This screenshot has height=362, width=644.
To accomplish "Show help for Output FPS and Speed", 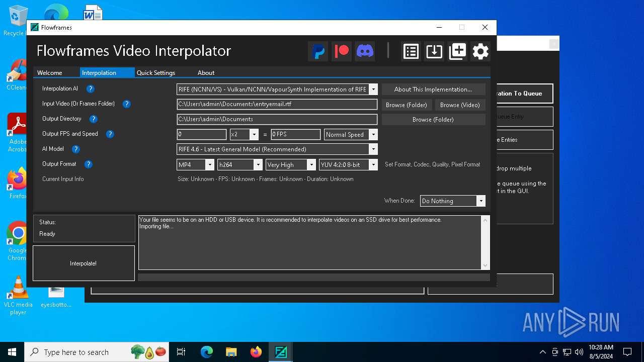I will point(110,134).
